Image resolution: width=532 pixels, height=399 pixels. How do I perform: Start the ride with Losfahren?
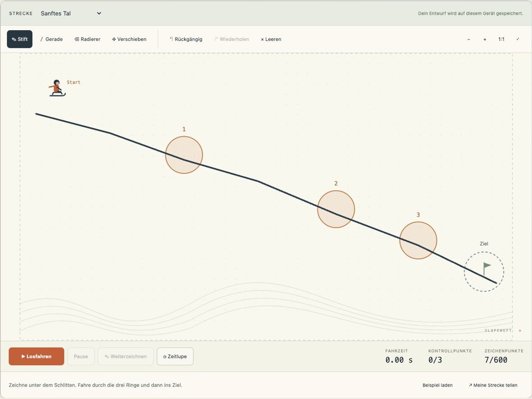(x=36, y=356)
